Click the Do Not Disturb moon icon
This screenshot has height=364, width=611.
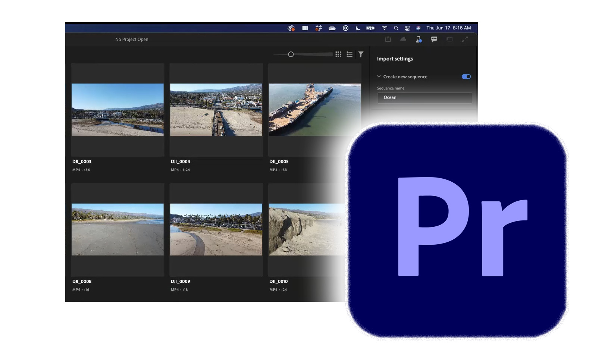tap(358, 28)
